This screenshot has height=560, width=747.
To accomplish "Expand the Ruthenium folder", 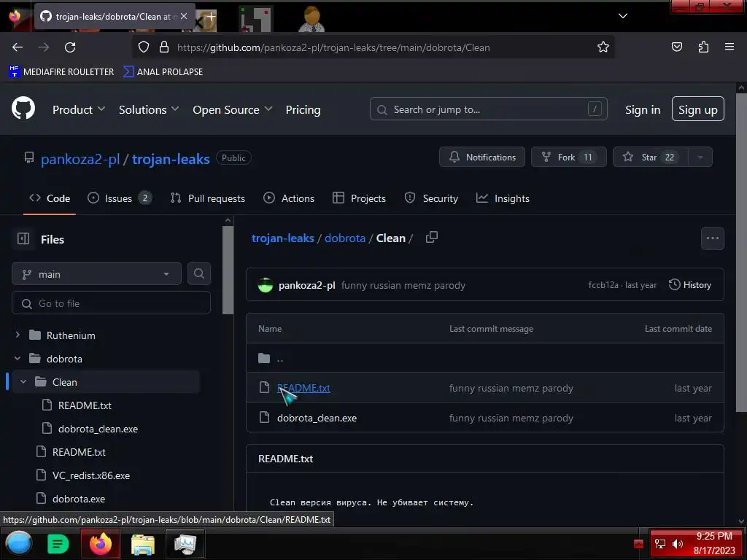I will 18,335.
